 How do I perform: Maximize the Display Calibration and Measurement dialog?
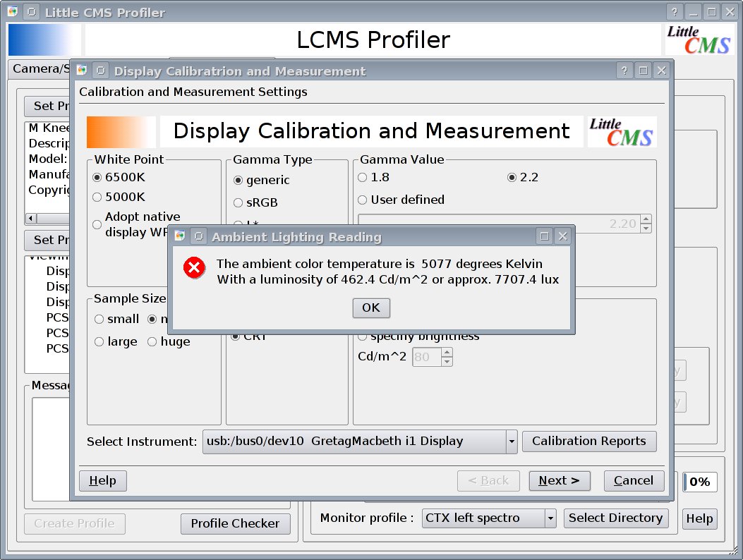643,71
